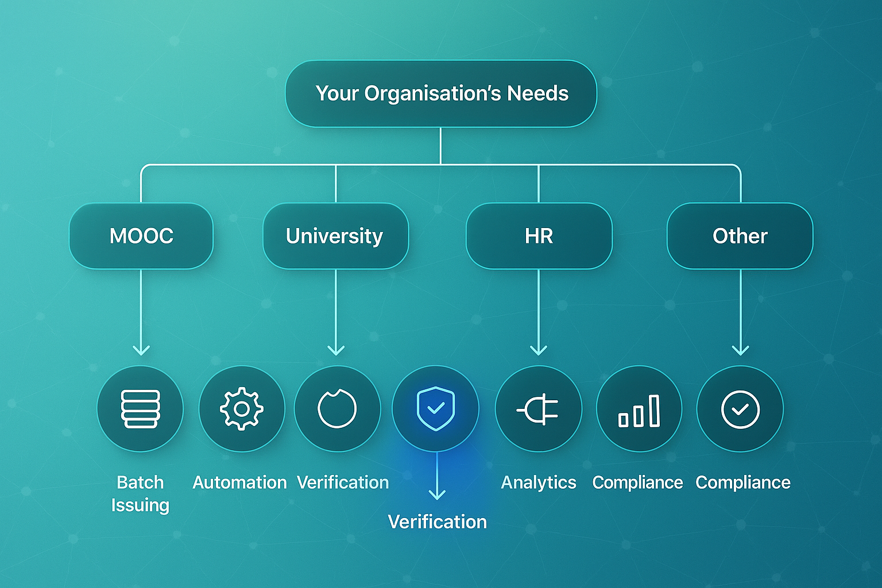
Task: Select the Verification circle icon under University
Action: coord(338,409)
